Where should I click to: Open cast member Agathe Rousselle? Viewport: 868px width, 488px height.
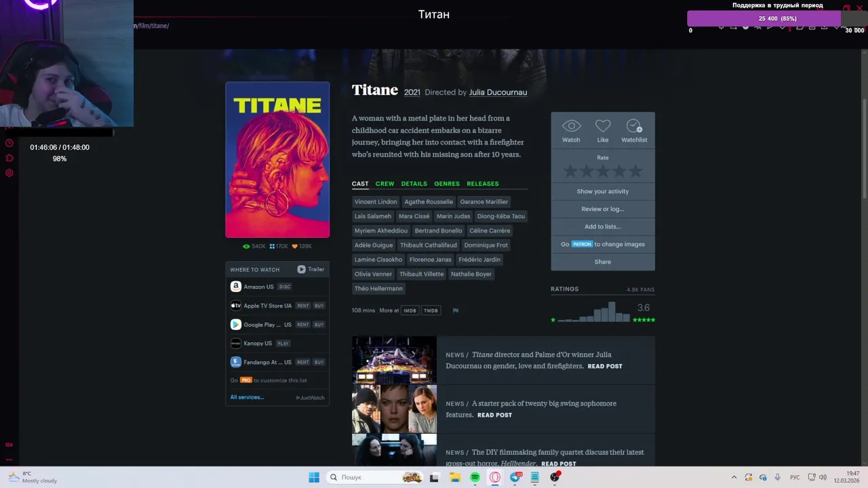click(x=429, y=202)
